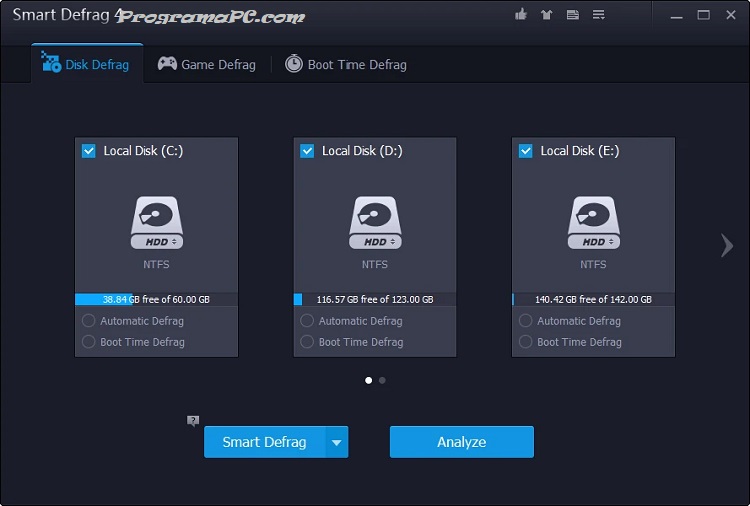Show next disks with right arrow
Image resolution: width=750 pixels, height=506 pixels.
pyautogui.click(x=727, y=245)
